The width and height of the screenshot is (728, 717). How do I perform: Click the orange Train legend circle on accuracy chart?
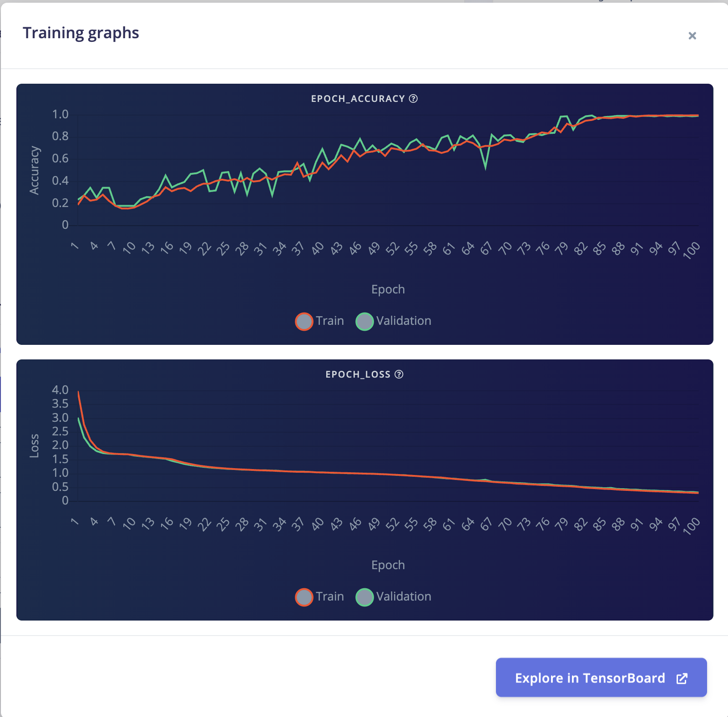pos(303,321)
